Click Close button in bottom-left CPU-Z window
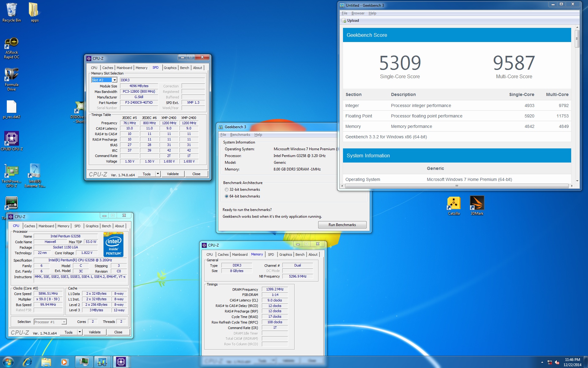Viewport: 588px width, 368px height. pyautogui.click(x=118, y=332)
